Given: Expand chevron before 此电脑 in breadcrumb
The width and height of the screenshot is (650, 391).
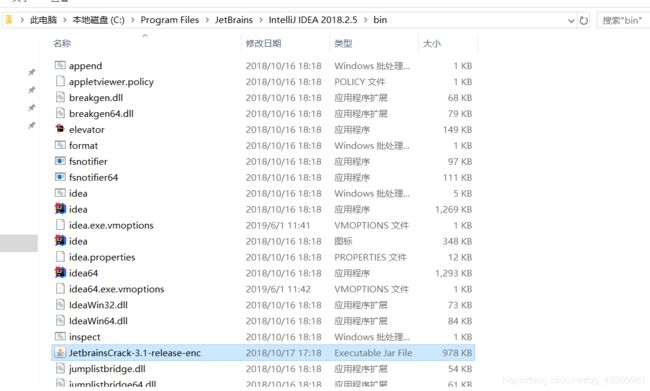Looking at the screenshot, I should tap(22, 20).
